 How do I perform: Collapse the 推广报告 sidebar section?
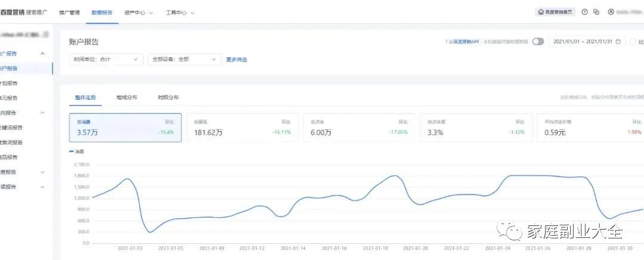tap(42, 54)
